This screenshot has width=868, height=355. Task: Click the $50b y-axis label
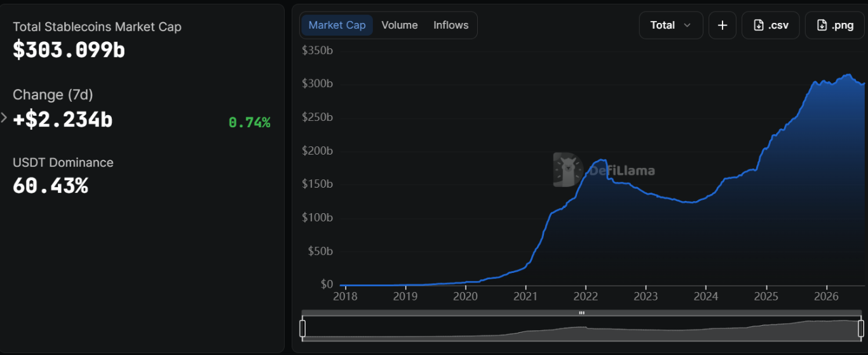pos(320,251)
